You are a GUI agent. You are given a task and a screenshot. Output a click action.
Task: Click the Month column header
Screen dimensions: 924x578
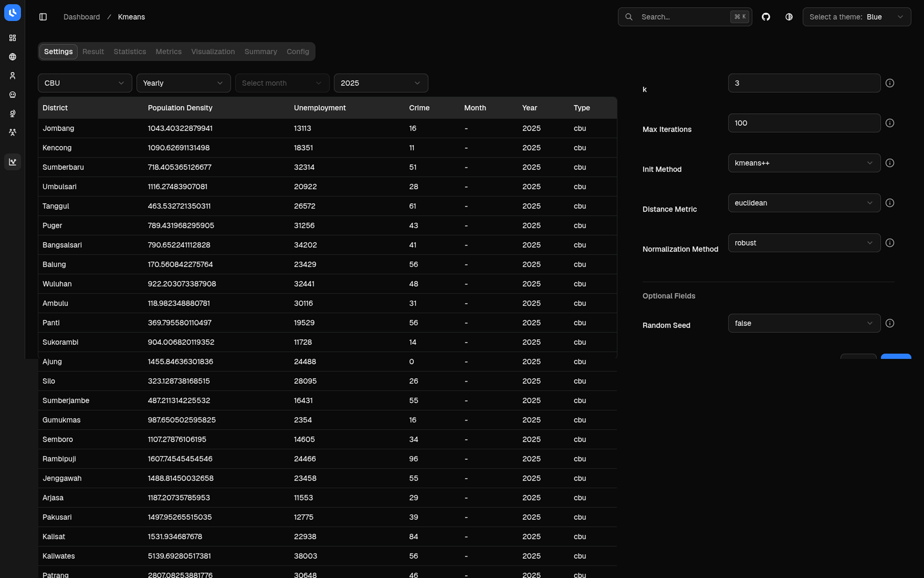pyautogui.click(x=475, y=108)
